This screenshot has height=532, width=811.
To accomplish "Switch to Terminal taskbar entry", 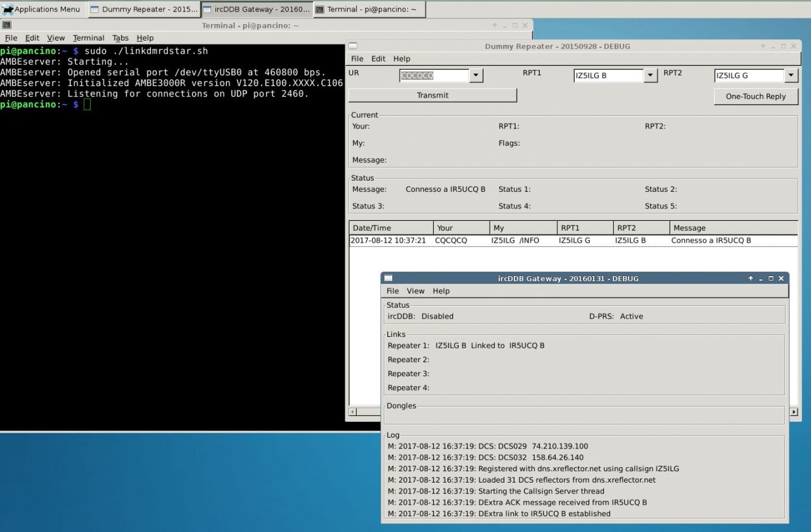I will tap(369, 9).
